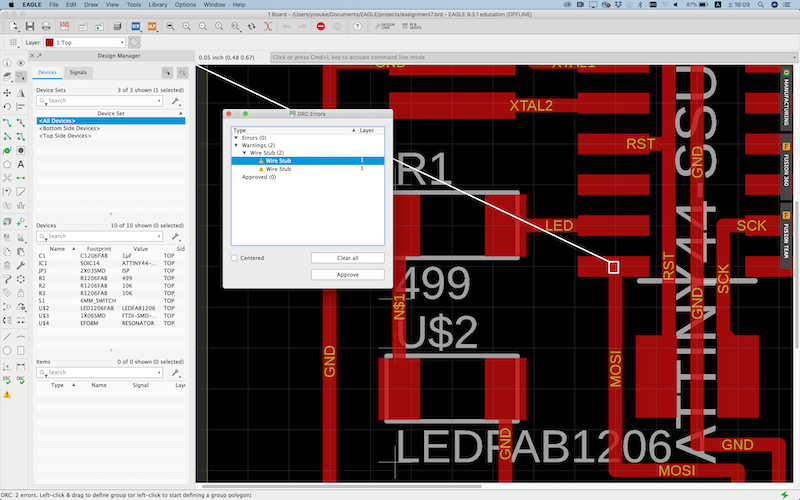Select the Delete trash tool
Image resolution: width=800 pixels, height=500 pixels.
(7, 265)
